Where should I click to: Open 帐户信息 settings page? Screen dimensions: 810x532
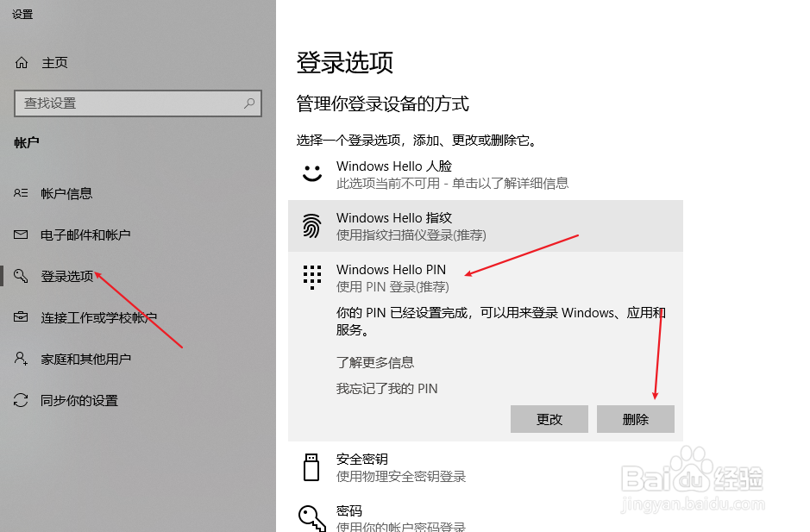pyautogui.click(x=66, y=194)
